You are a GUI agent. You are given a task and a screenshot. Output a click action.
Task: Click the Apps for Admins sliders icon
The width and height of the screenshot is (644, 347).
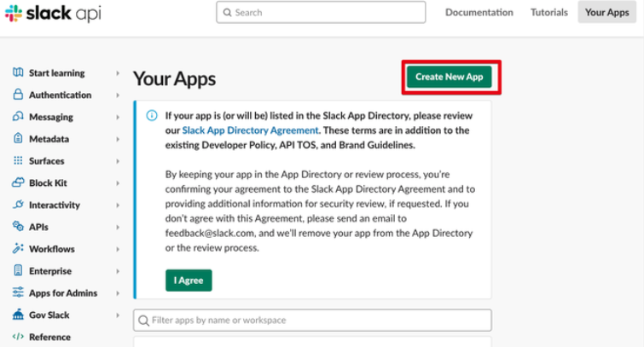[x=18, y=292]
